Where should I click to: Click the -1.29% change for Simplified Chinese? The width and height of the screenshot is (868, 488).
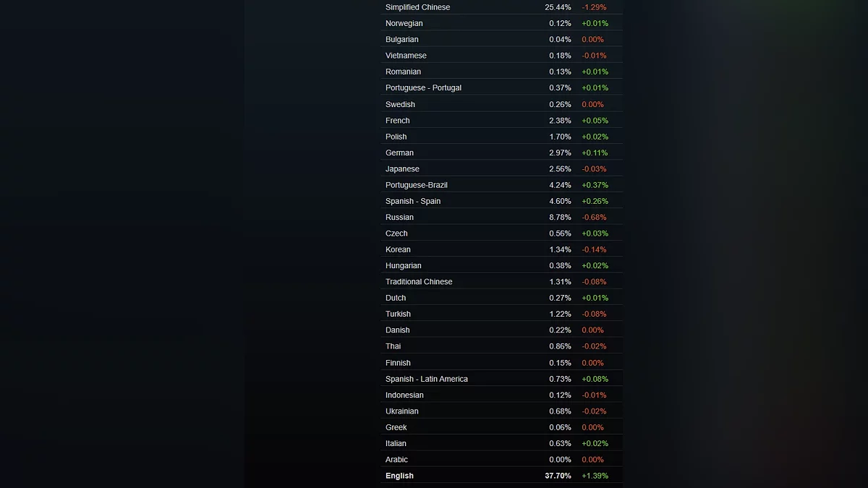coord(594,7)
